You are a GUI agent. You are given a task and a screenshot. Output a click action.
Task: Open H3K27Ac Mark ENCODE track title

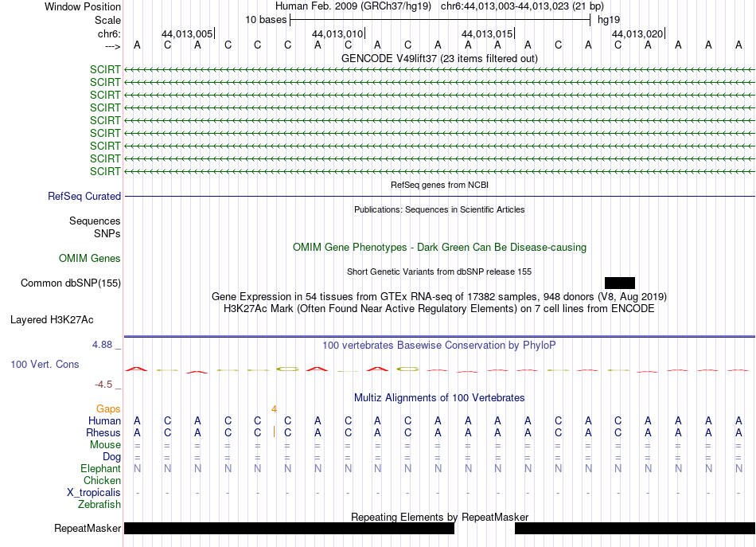pyautogui.click(x=439, y=308)
